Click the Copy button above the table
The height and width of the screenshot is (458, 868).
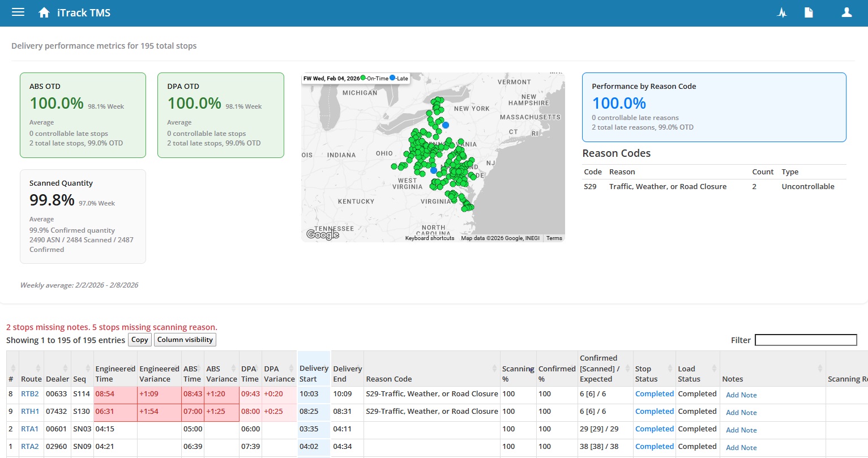tap(139, 340)
